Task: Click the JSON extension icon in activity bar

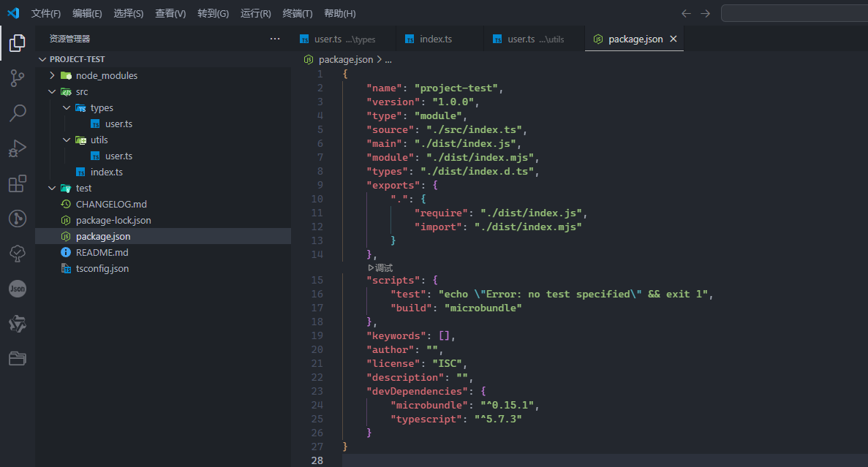Action: pos(18,289)
